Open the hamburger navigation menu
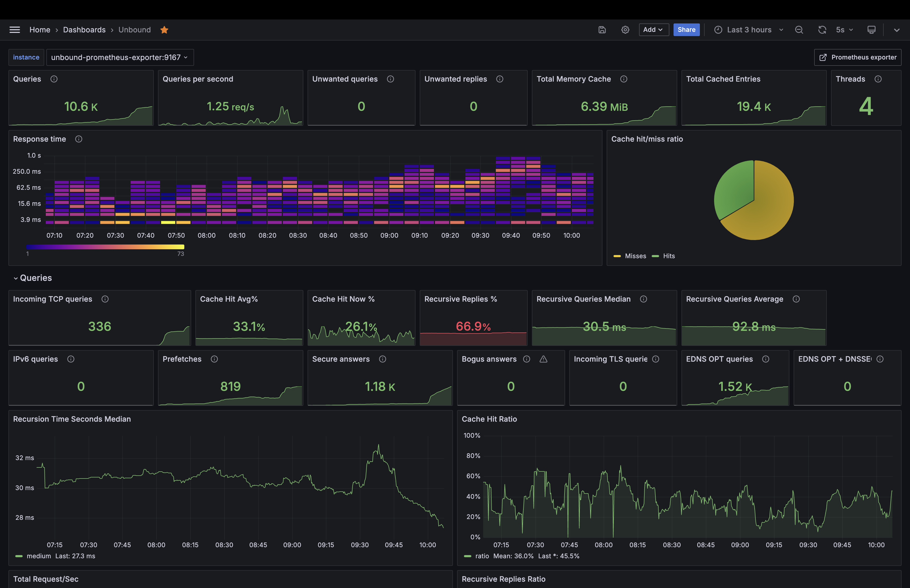 pyautogui.click(x=14, y=30)
